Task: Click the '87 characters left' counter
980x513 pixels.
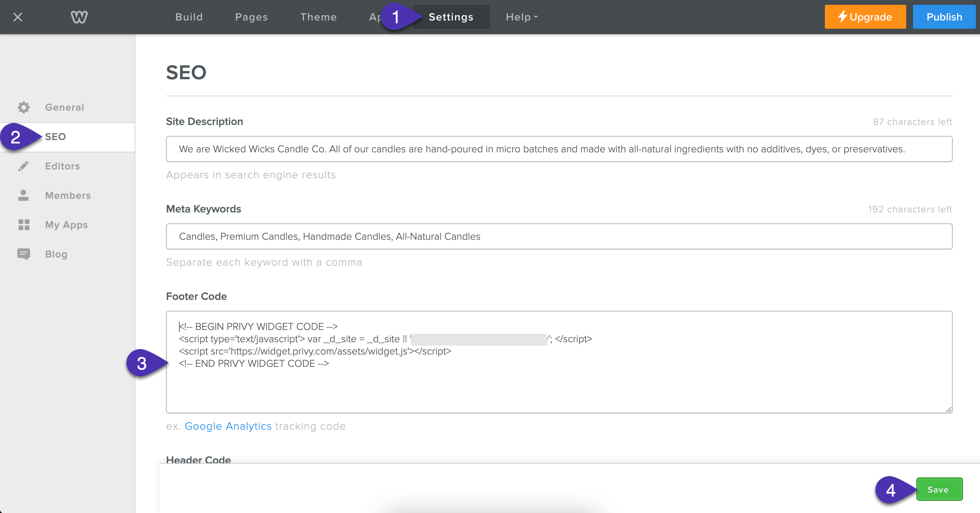Action: 912,122
